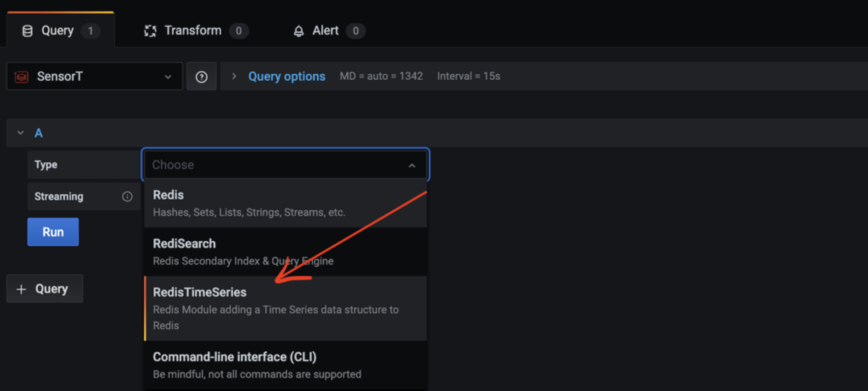The image size is (868, 391).
Task: Click the data source help icon
Action: click(x=201, y=77)
